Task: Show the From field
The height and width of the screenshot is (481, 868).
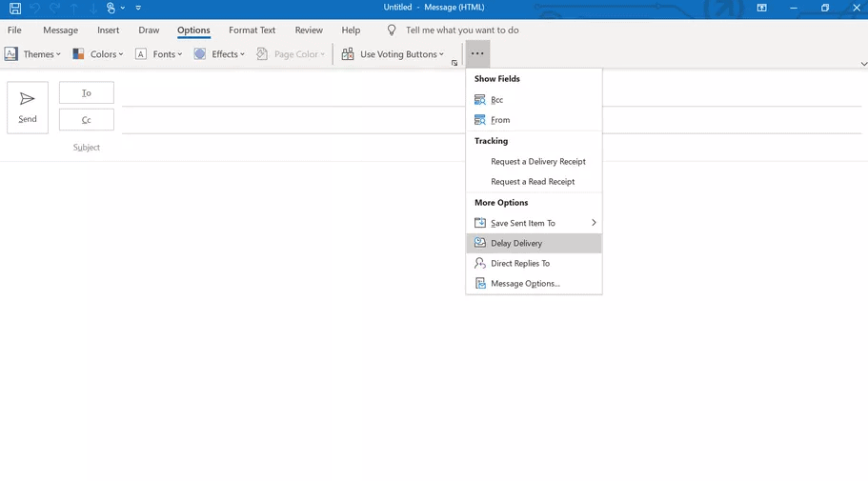Action: point(534,120)
